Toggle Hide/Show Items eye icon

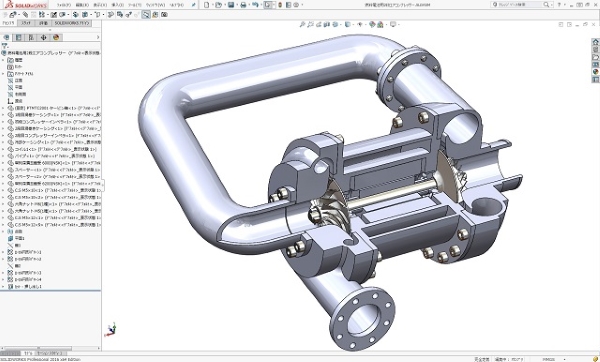tap(360, 24)
